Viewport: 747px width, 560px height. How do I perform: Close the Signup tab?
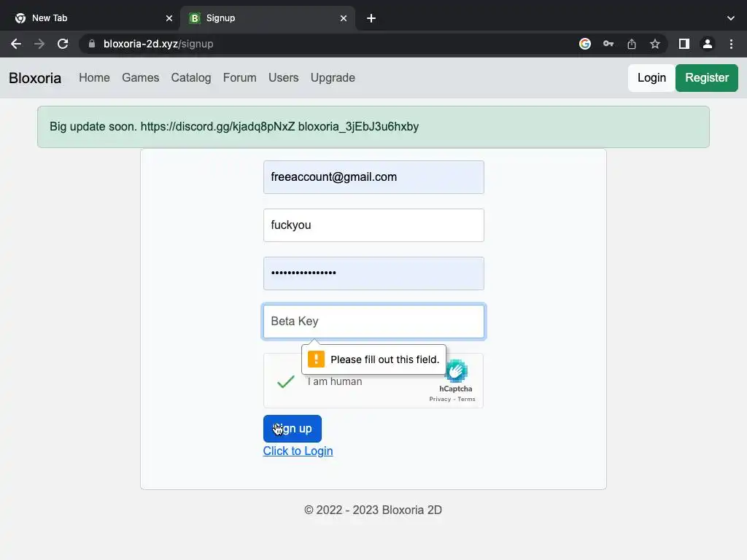point(344,18)
